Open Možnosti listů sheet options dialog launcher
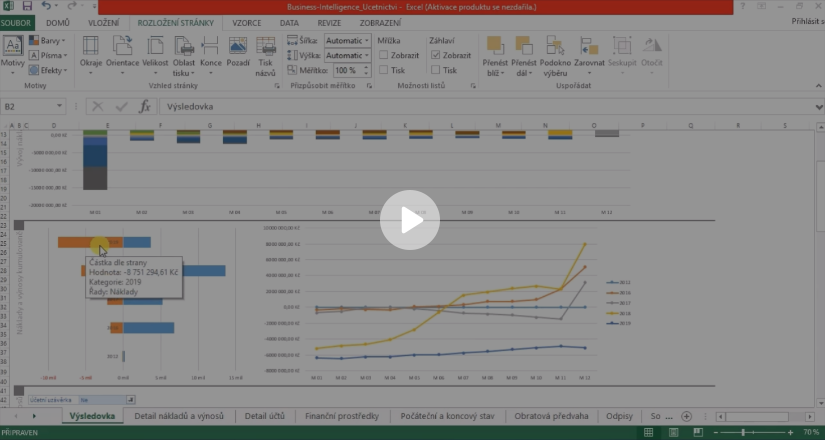Image resolution: width=825 pixels, height=440 pixels. pos(473,86)
